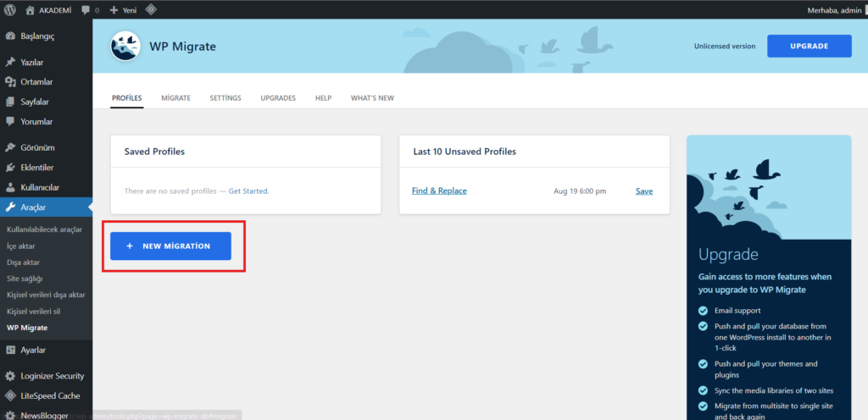The image size is (868, 420).
Task: Click the Loginizer Security gear icon
Action: pos(10,376)
